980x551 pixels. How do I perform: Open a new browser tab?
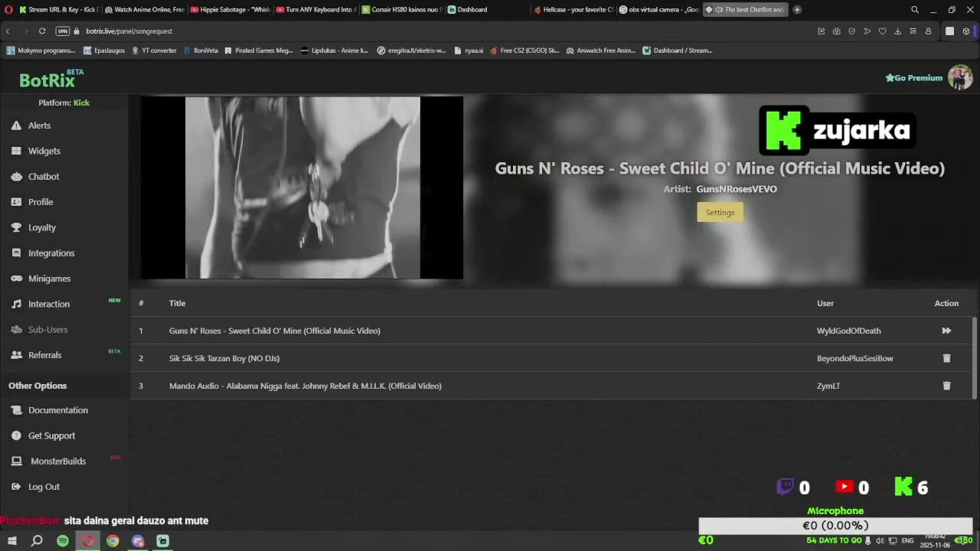(797, 10)
